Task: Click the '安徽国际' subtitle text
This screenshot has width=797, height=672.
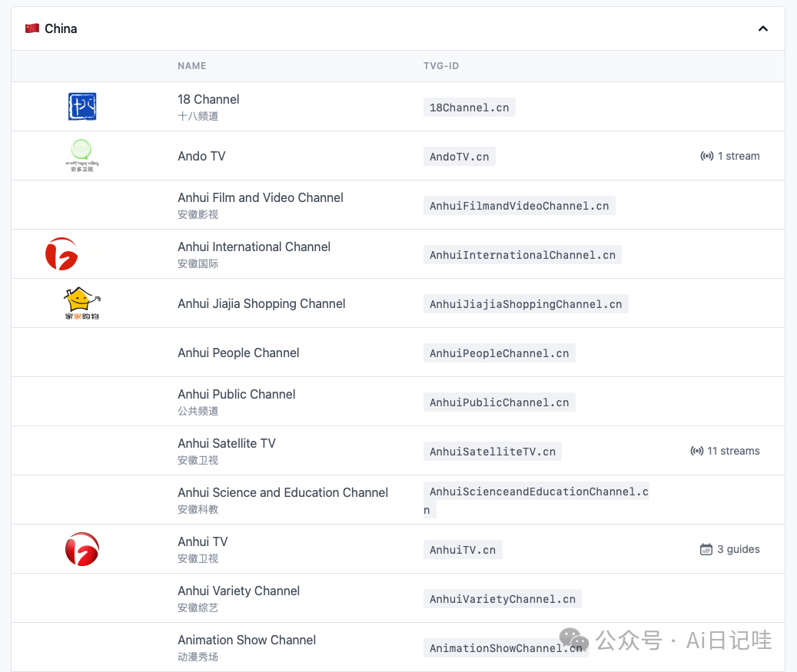Action: [x=198, y=263]
